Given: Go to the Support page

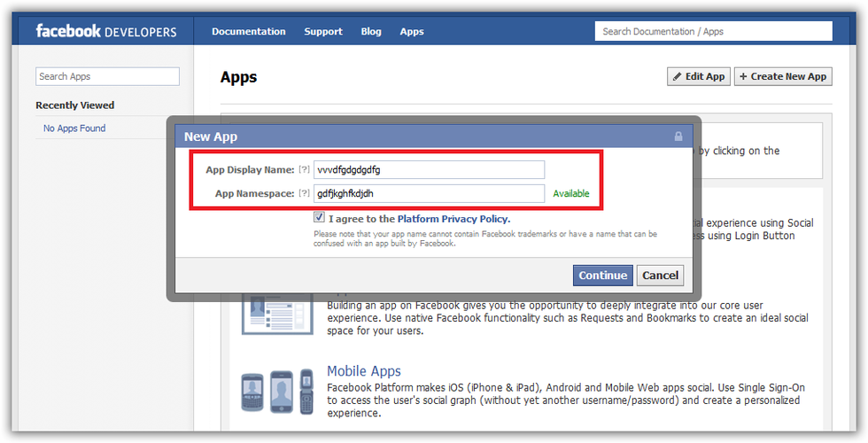Looking at the screenshot, I should tap(323, 32).
